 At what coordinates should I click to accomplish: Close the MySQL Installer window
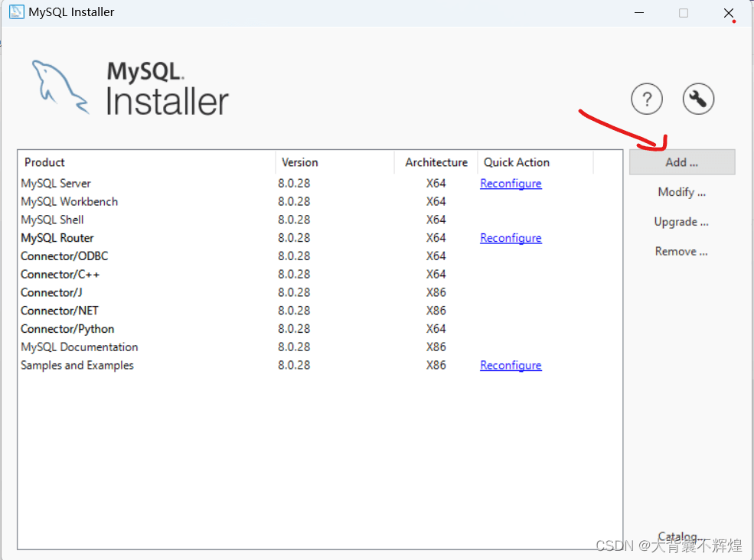pos(729,13)
